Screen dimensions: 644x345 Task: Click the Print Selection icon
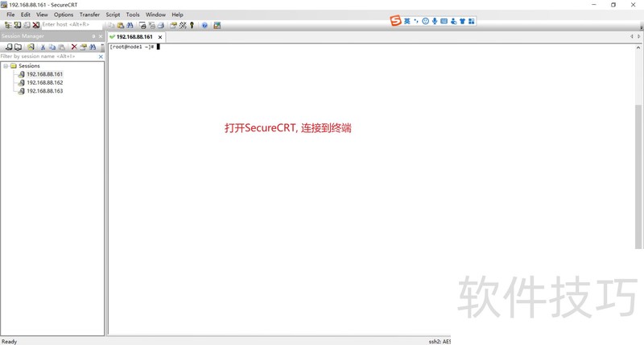(x=152, y=26)
